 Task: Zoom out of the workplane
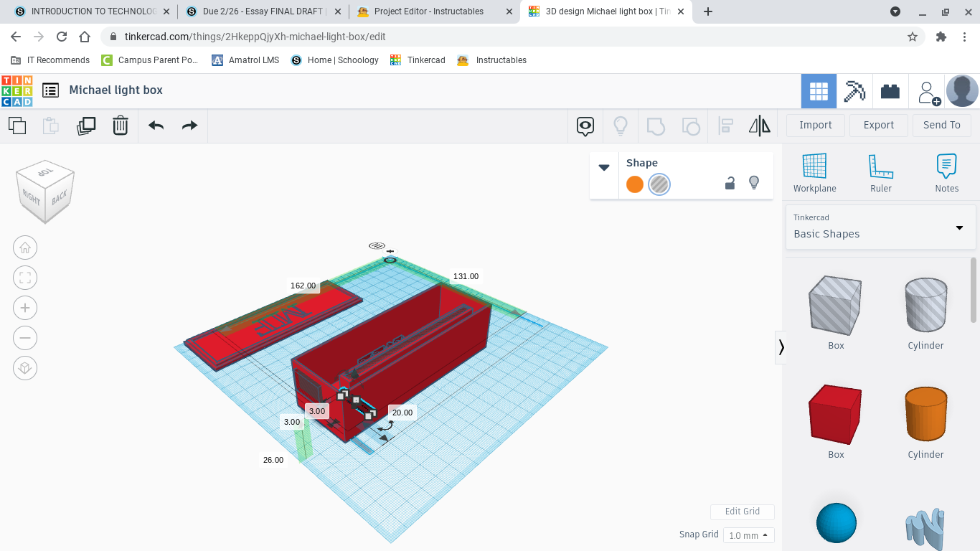pyautogui.click(x=25, y=338)
